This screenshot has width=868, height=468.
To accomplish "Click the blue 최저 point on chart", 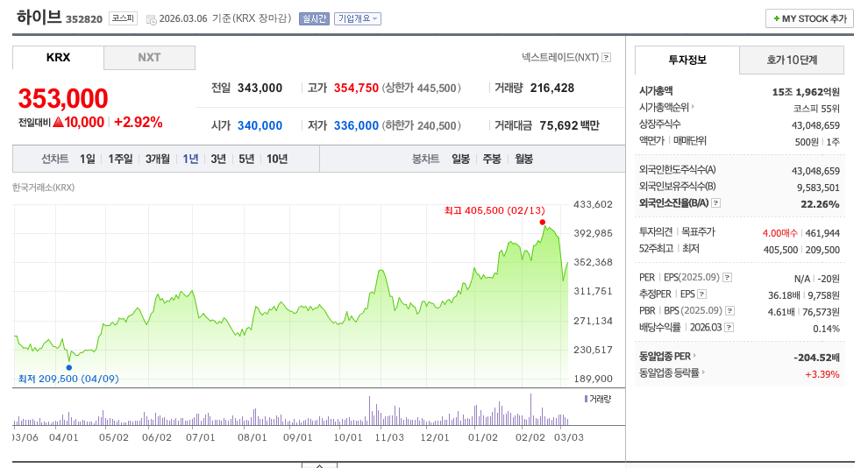I will [68, 367].
